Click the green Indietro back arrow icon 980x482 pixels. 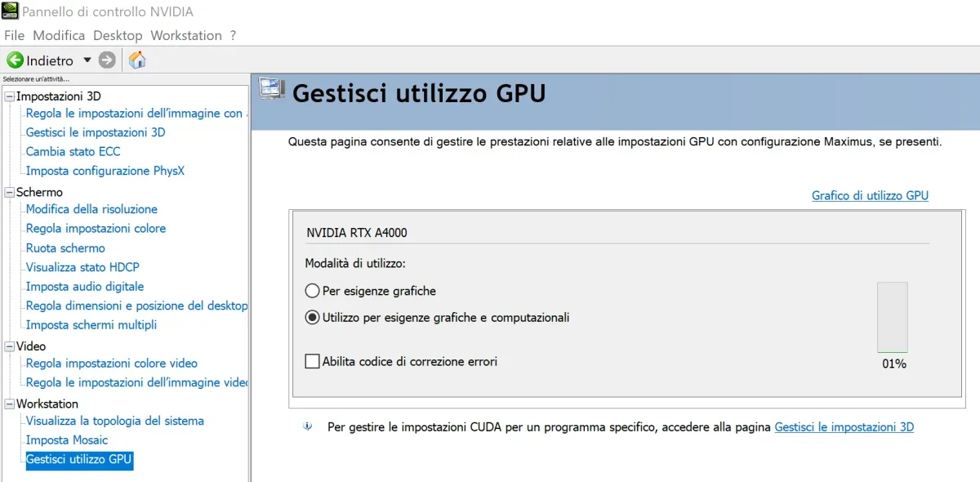(x=15, y=60)
